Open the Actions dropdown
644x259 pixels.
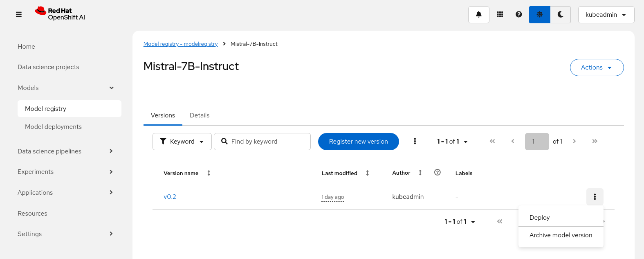click(597, 68)
